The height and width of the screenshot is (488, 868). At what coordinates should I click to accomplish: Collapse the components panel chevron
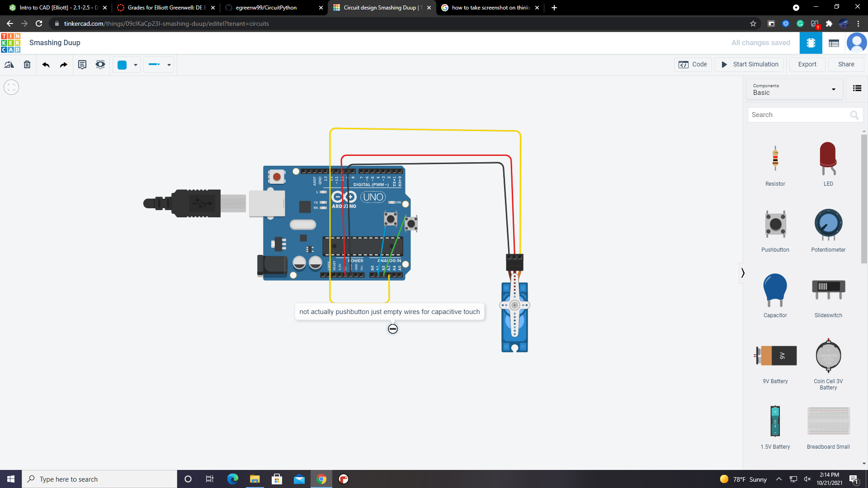tap(742, 273)
